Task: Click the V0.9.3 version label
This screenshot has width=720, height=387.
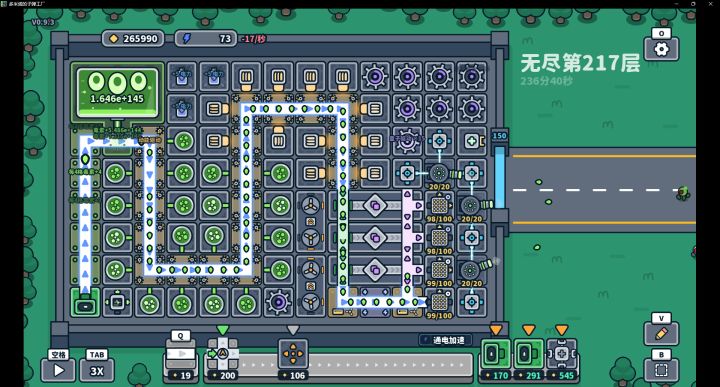Action: pos(43,22)
